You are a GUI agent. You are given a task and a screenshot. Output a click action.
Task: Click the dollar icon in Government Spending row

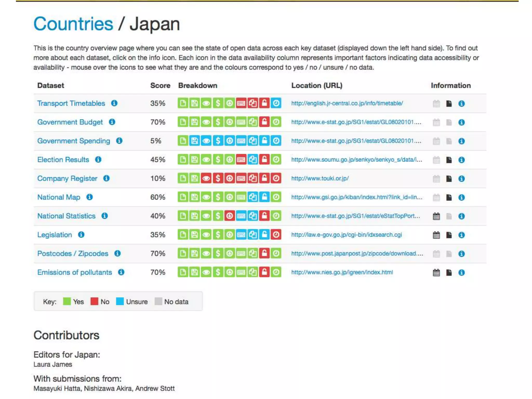point(218,141)
